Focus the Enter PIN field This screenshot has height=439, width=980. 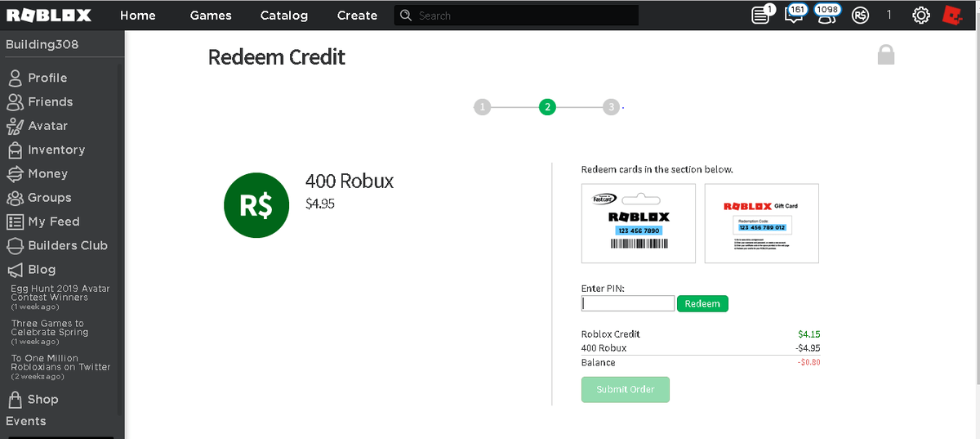[x=628, y=303]
